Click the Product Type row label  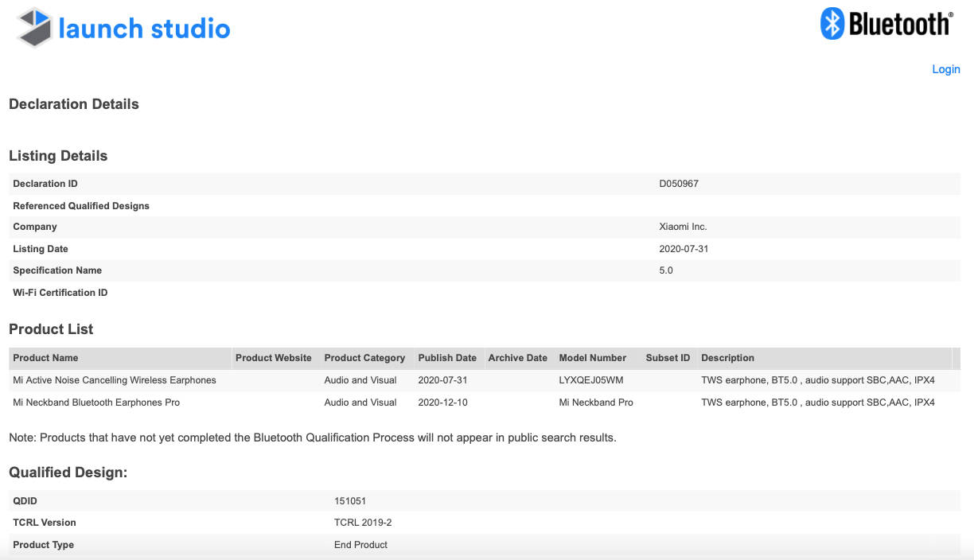44,545
